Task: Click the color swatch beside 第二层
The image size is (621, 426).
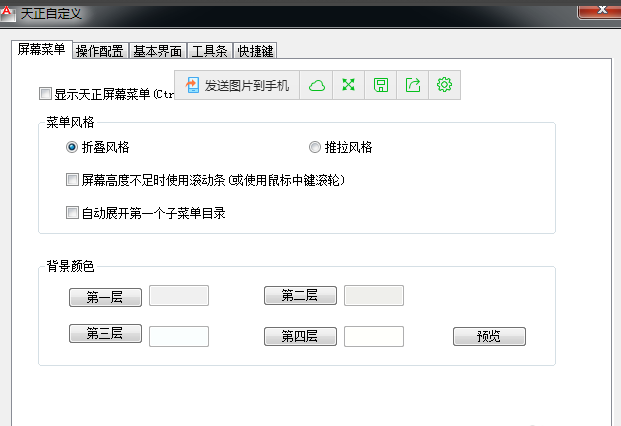Action: (374, 295)
